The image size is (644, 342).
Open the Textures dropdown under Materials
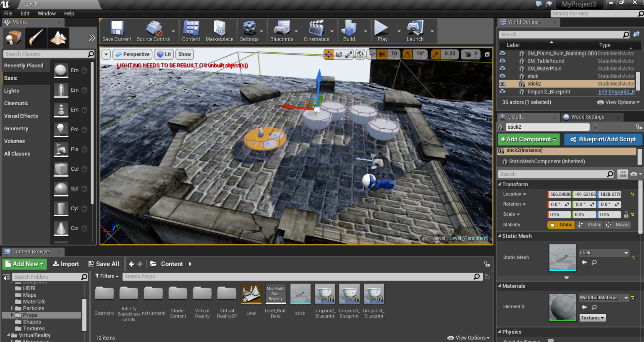point(593,318)
